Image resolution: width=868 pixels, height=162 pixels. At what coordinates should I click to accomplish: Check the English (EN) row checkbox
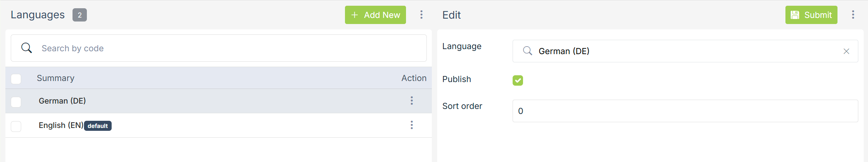click(16, 126)
